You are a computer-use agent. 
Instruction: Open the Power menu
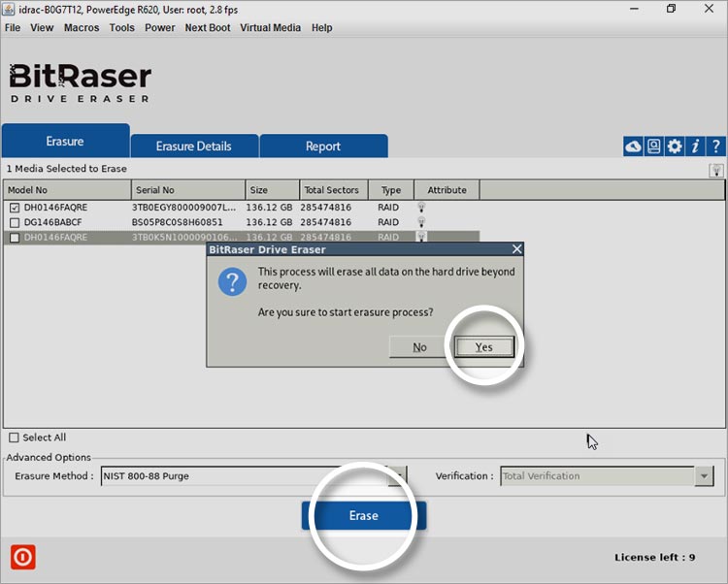pos(160,28)
